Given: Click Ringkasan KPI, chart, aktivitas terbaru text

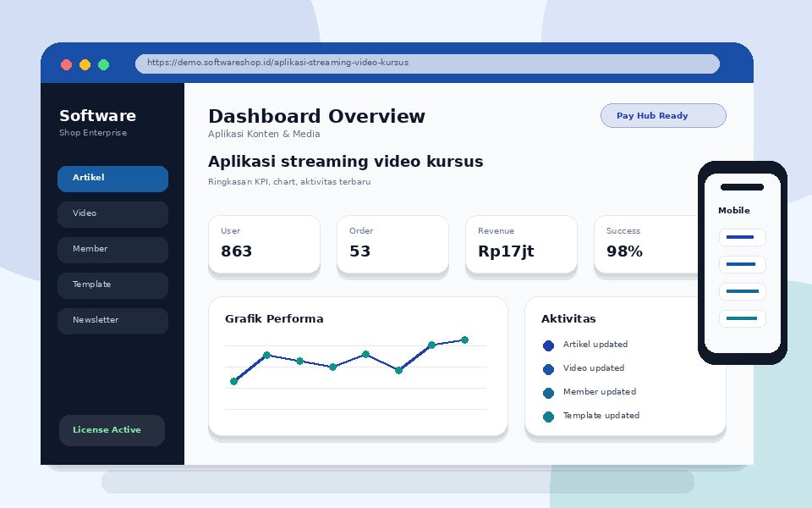Looking at the screenshot, I should point(289,182).
